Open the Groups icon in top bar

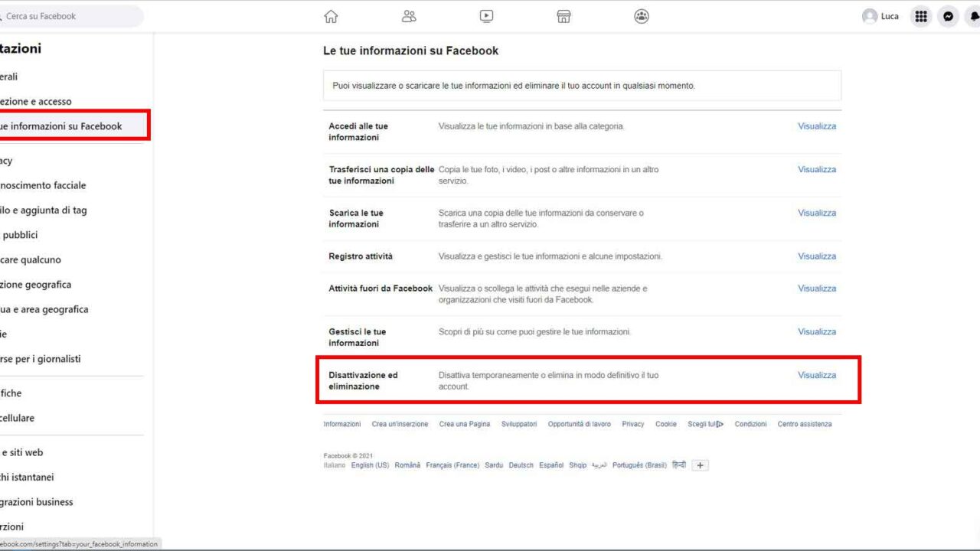642,16
